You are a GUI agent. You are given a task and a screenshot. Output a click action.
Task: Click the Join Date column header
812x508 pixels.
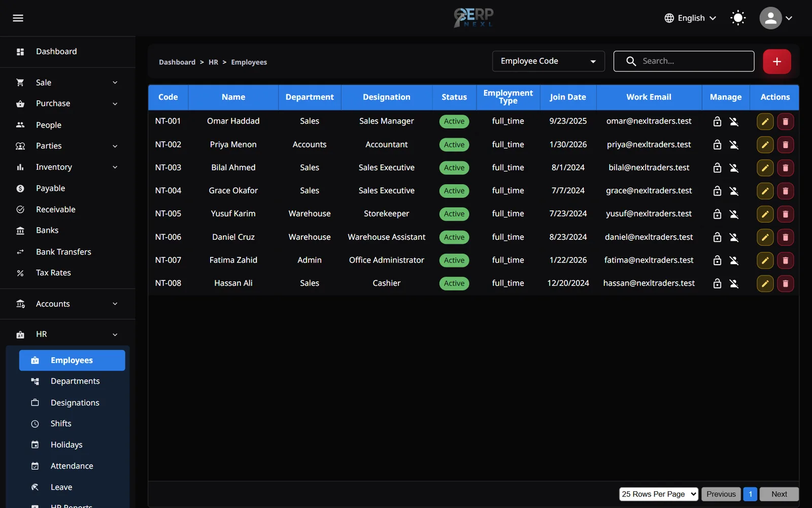(x=568, y=97)
